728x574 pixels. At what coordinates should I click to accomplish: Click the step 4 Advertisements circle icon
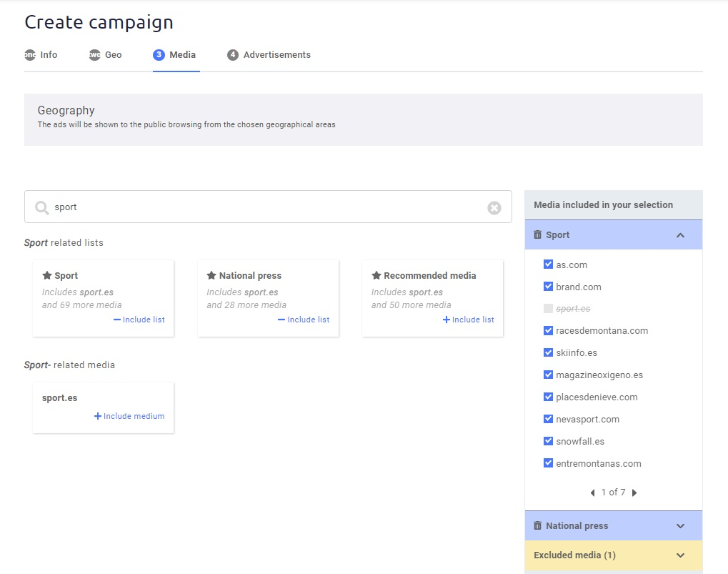pos(233,55)
